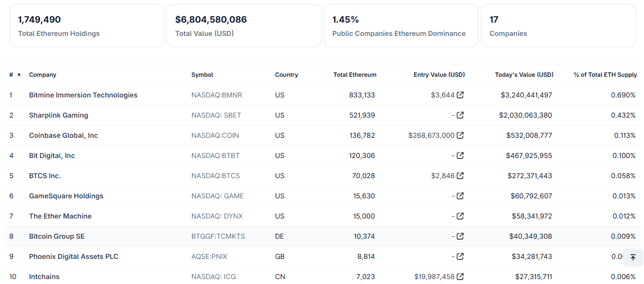Screen dimensions: 644x284
Task: Select the Companies count card
Action: click(558, 26)
